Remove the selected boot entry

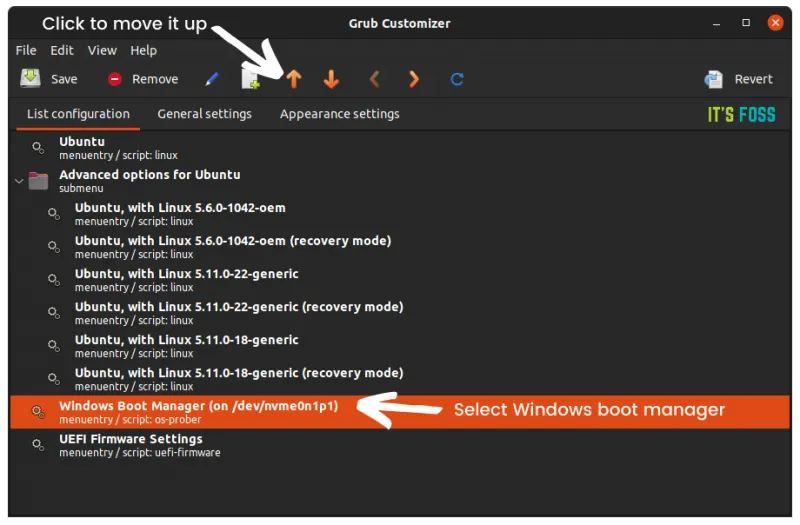(142, 79)
